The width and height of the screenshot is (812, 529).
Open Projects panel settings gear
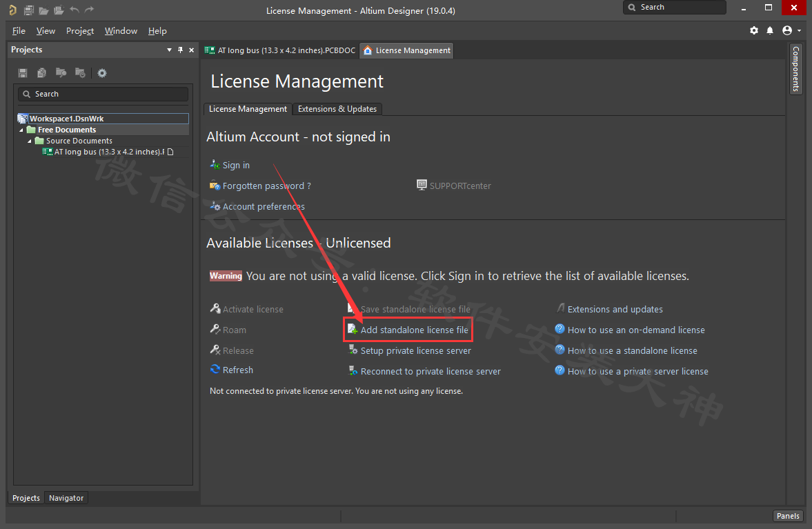click(x=102, y=73)
